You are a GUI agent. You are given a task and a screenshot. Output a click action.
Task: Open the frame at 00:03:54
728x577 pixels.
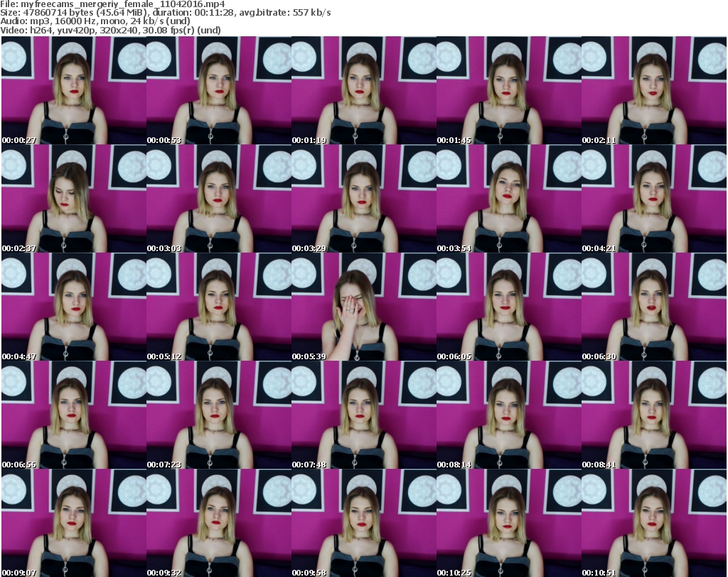pos(509,198)
